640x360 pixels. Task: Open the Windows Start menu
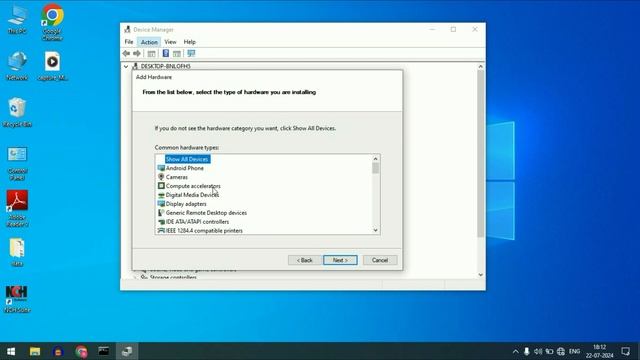[11, 351]
